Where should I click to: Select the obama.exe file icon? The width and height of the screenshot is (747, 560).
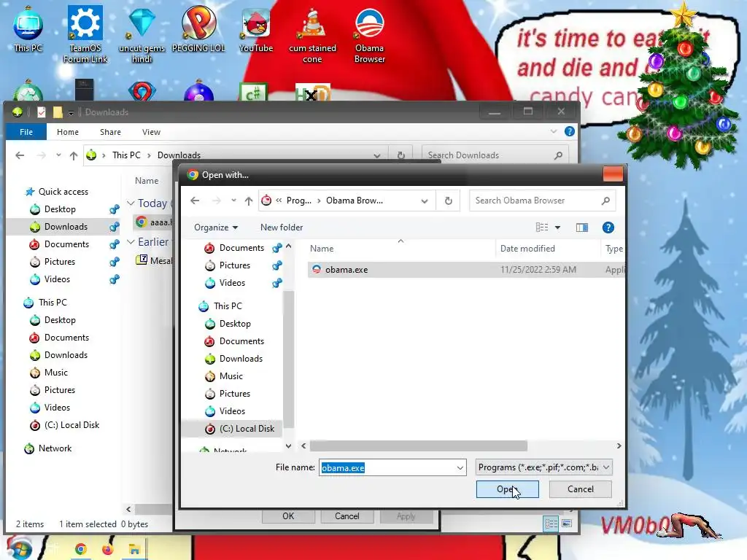pos(317,270)
